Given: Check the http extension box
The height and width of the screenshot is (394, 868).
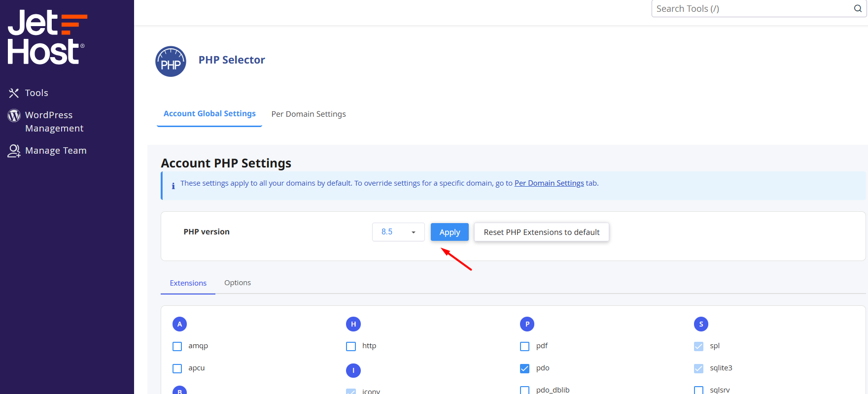Looking at the screenshot, I should 351,346.
